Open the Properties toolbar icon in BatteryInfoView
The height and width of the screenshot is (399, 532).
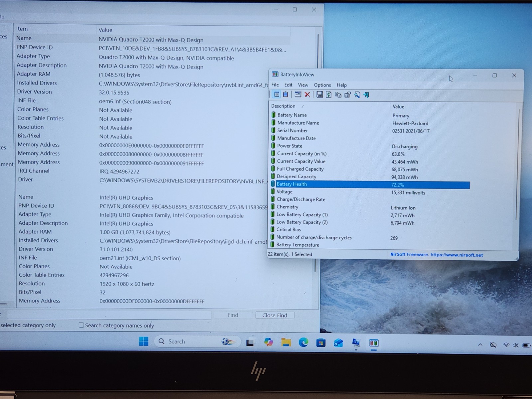pyautogui.click(x=347, y=95)
